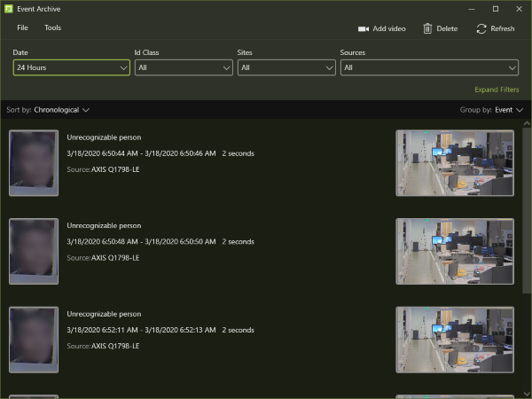Open the Date filter dropdown showing 24 Hours
This screenshot has height=399, width=532.
coord(72,67)
